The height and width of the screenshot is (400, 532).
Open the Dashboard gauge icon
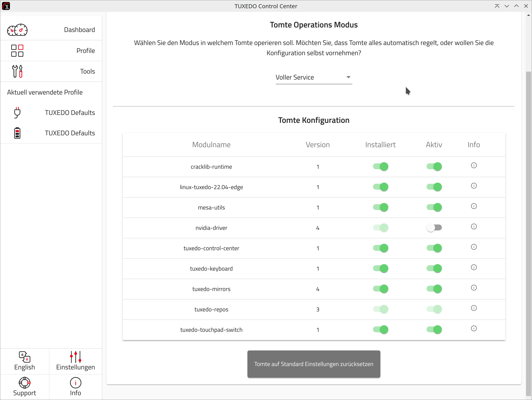pos(17,30)
